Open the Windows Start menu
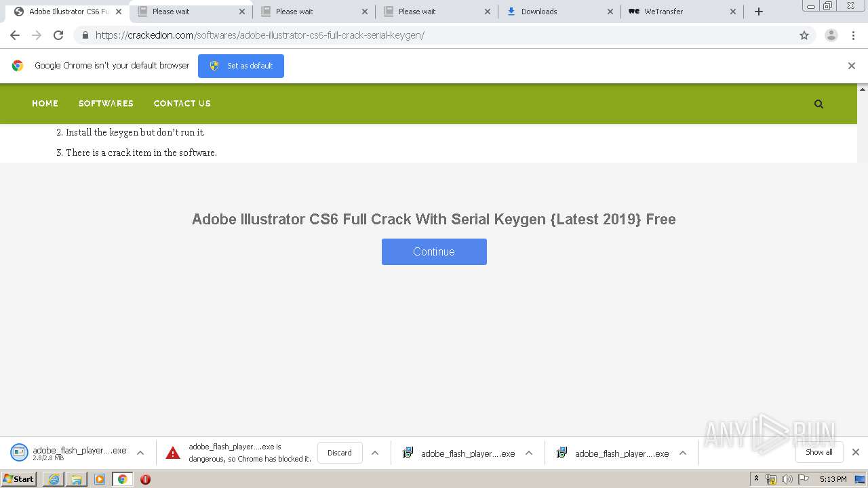 (x=19, y=479)
